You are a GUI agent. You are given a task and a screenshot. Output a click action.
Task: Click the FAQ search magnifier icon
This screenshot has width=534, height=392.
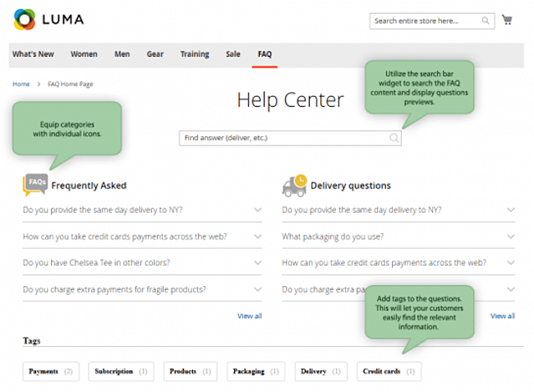click(x=394, y=138)
